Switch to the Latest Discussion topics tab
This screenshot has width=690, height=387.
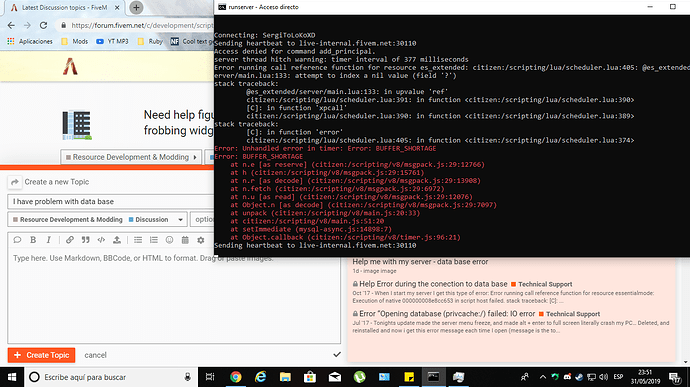pos(65,7)
